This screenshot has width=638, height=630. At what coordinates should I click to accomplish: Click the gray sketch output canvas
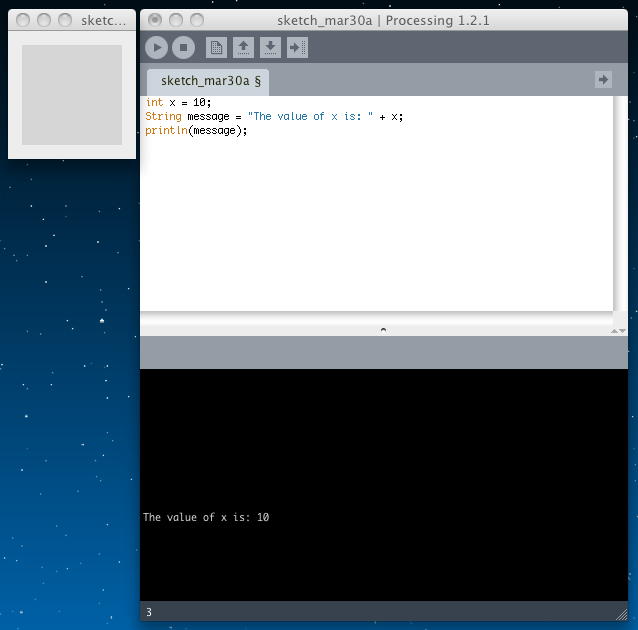tap(72, 94)
